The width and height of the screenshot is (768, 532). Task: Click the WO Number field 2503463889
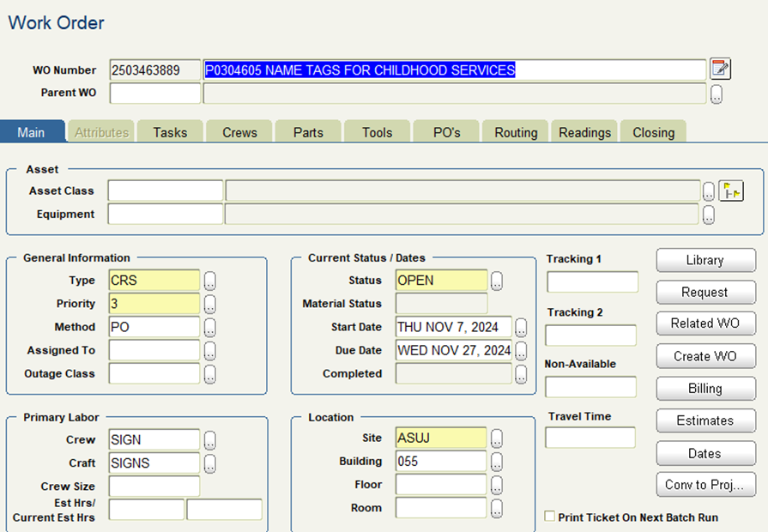coord(154,70)
